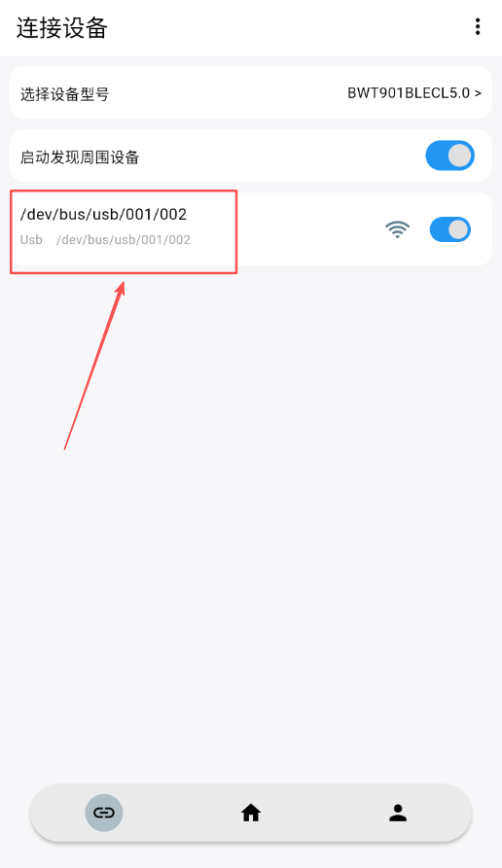
Task: Turn off the /dev/bus/usb/001/002 connection switch
Action: point(449,229)
